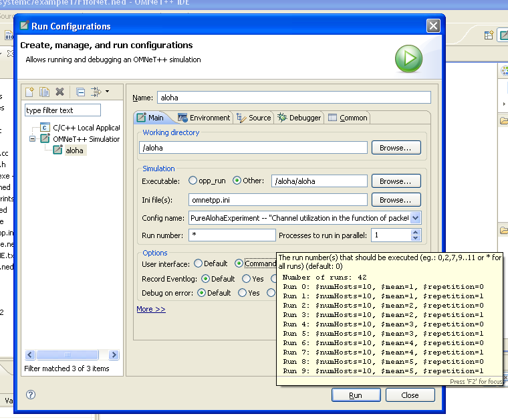Click tree scrollbar right arrow
This screenshot has width=508, height=420.
click(x=114, y=354)
